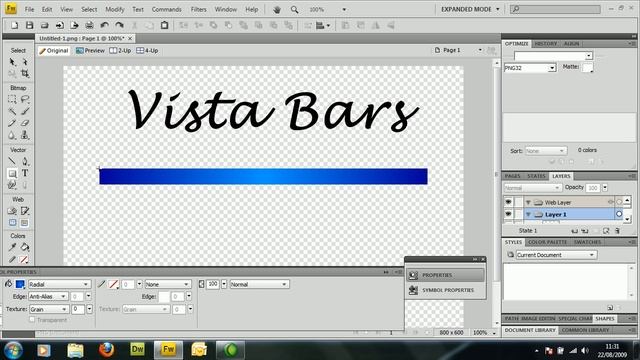This screenshot has width=640, height=360.
Task: Open the Filters menu
Action: tap(198, 9)
